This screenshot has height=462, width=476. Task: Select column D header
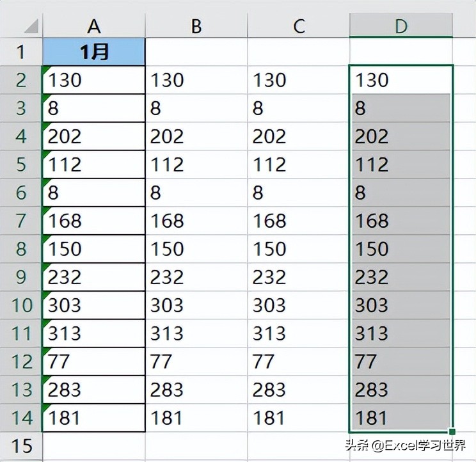pyautogui.click(x=401, y=26)
